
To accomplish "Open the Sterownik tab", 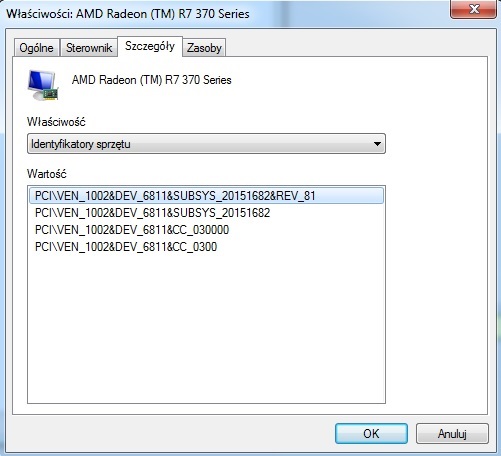I will [x=89, y=48].
